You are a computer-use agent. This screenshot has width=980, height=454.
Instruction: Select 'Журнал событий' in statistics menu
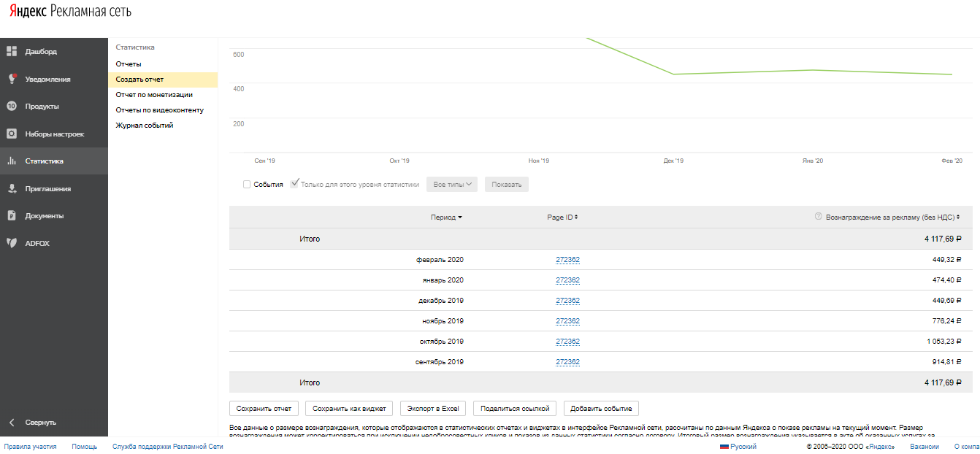click(144, 126)
